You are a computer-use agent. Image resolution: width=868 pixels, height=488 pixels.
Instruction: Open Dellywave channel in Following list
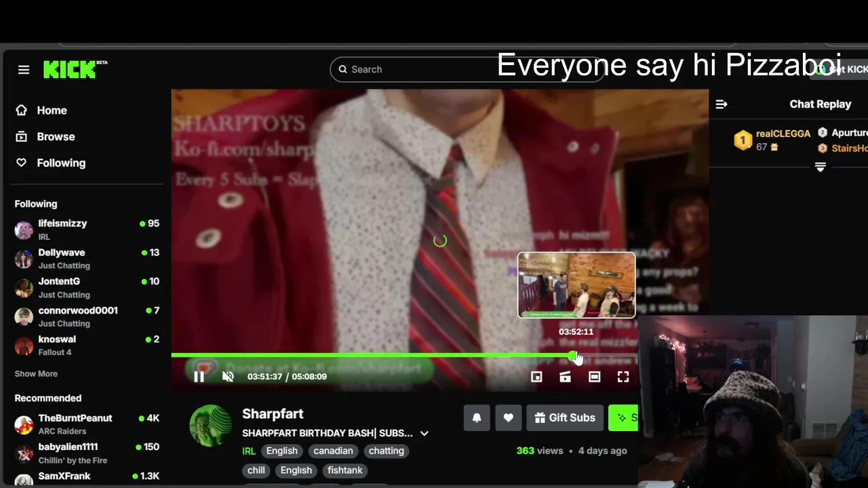pos(87,258)
